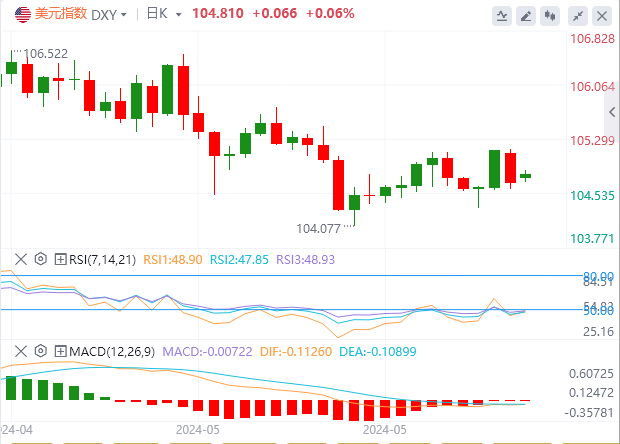Viewport: 620px width, 444px height.
Task: Open MACD indicator settings gear
Action: pyautogui.click(x=41, y=351)
